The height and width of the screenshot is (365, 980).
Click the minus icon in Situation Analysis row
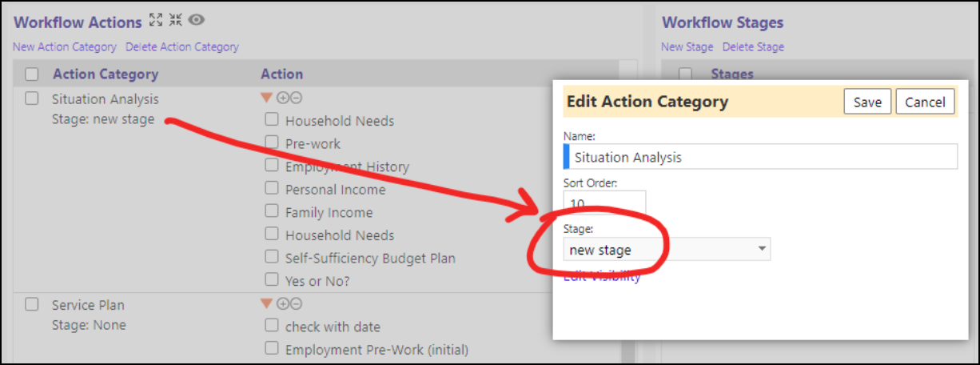click(x=296, y=98)
